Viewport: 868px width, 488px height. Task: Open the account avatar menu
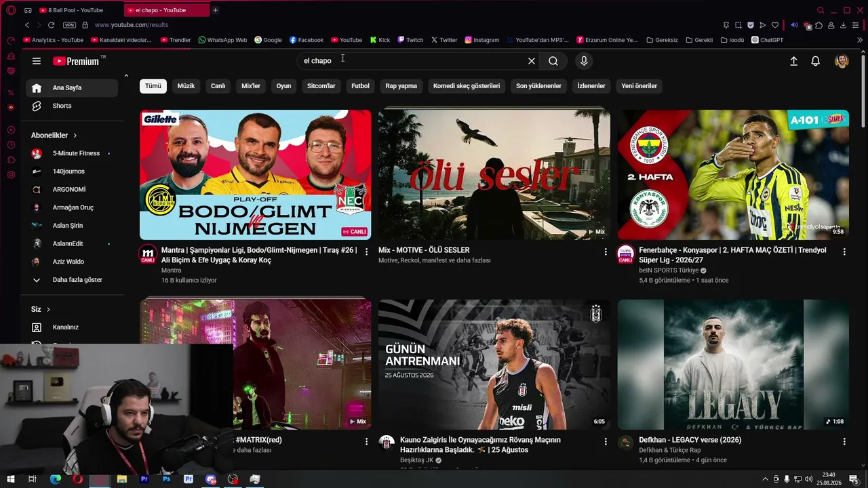pos(842,61)
